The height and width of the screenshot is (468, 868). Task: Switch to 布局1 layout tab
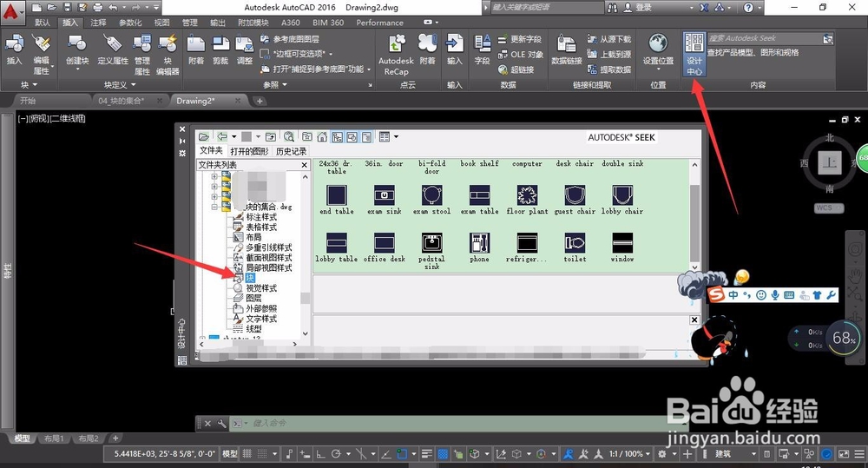pyautogui.click(x=54, y=438)
